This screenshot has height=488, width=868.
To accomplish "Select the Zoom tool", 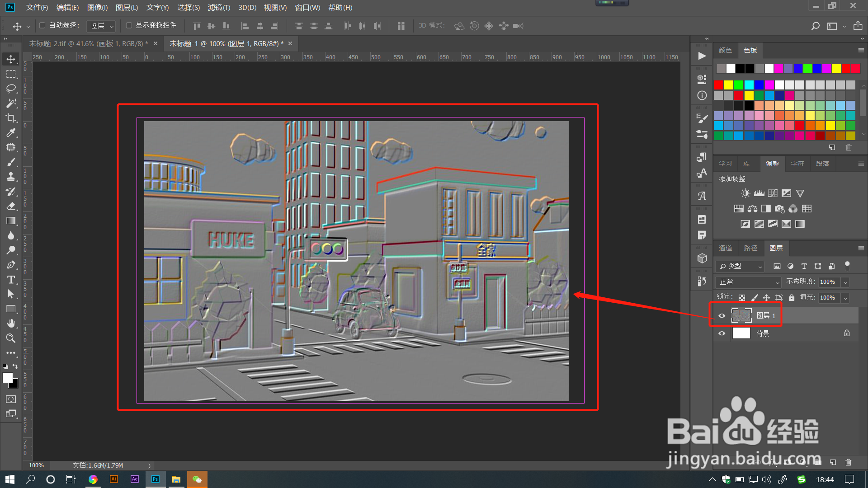I will click(x=11, y=338).
